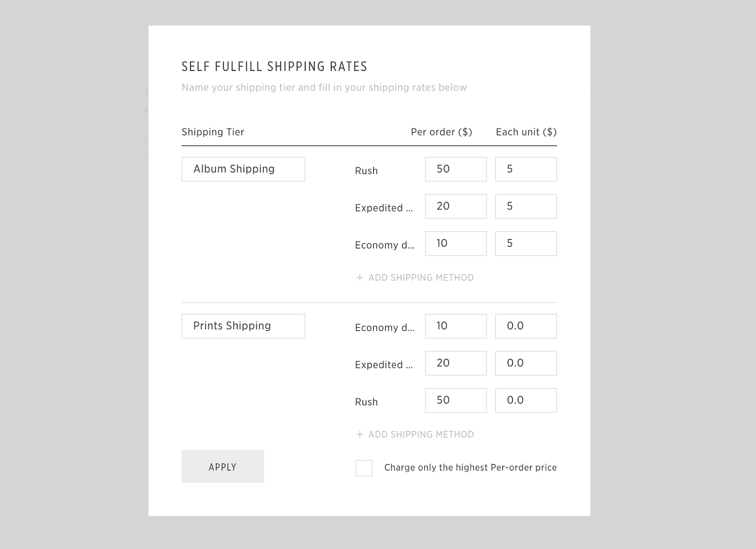
Task: Click Prints Rush per-order field showing 50
Action: (x=455, y=400)
